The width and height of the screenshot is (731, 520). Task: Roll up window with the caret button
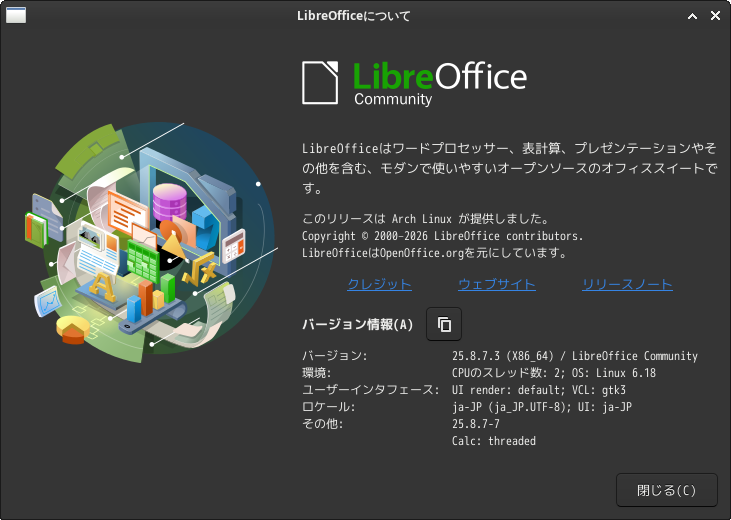click(x=692, y=16)
